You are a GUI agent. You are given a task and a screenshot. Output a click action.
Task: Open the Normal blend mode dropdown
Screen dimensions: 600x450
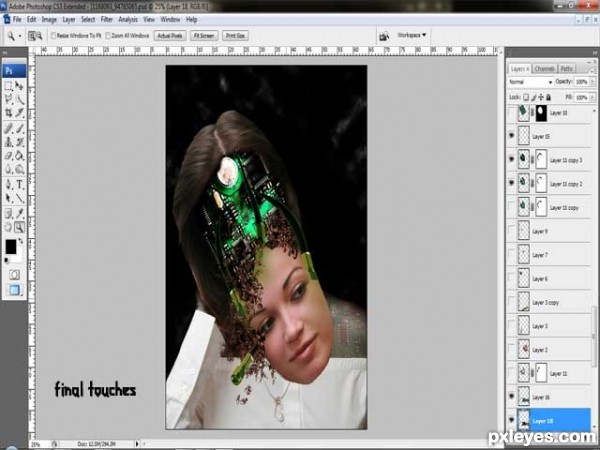tap(530, 82)
